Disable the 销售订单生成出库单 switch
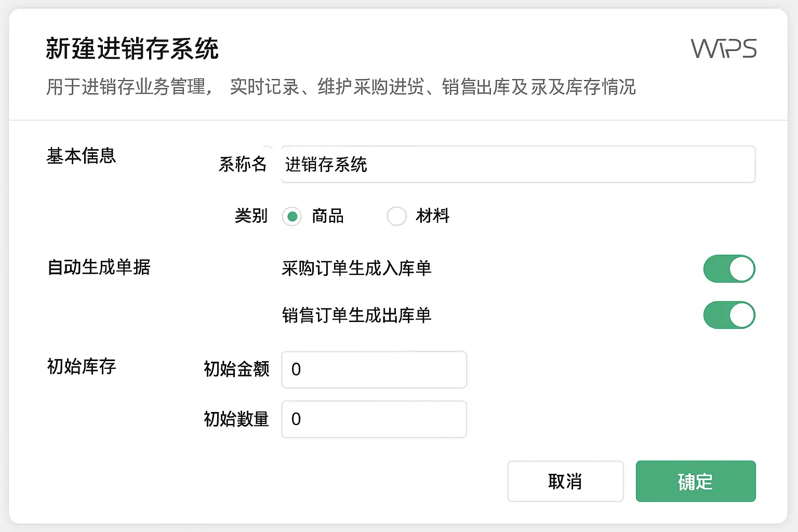 (729, 315)
